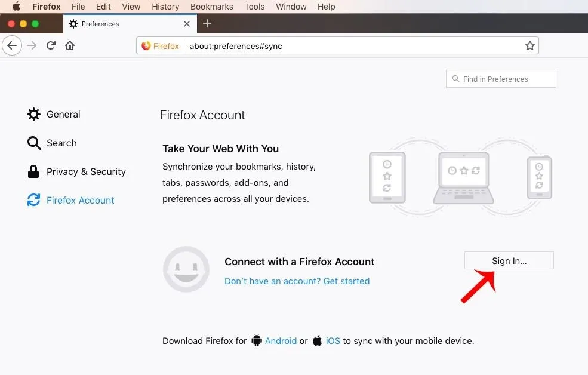Go back with the back arrow

coord(12,45)
